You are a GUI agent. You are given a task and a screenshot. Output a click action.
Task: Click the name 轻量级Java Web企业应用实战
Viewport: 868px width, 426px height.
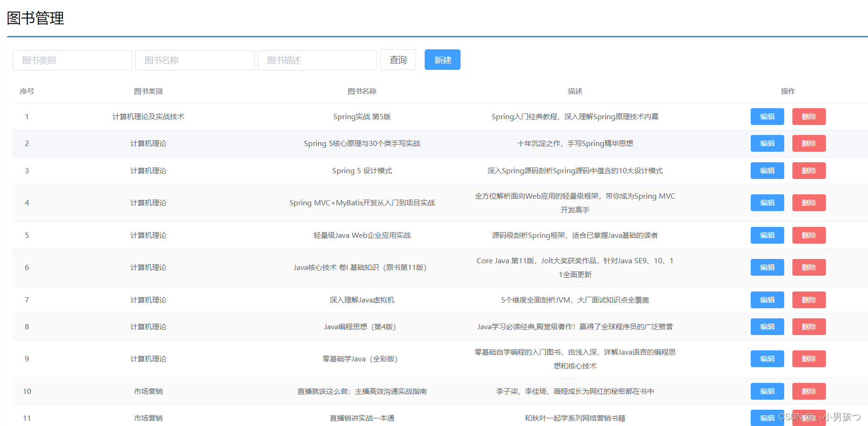(x=362, y=235)
